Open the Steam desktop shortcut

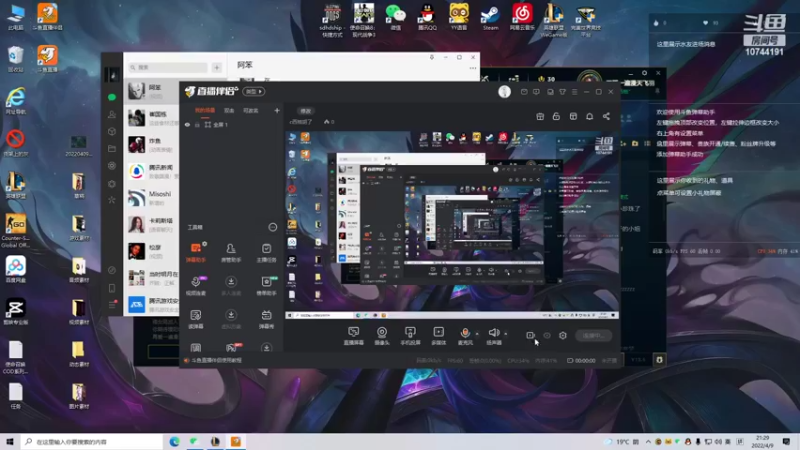pyautogui.click(x=490, y=17)
